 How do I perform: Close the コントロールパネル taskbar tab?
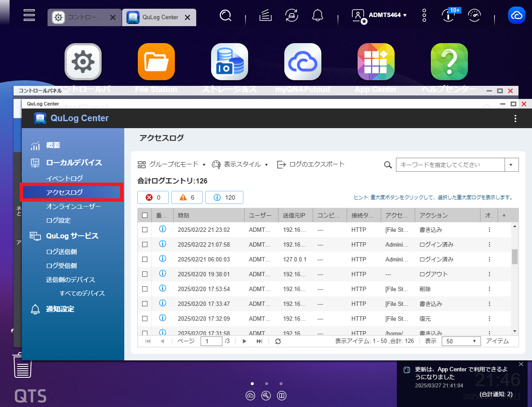click(113, 17)
